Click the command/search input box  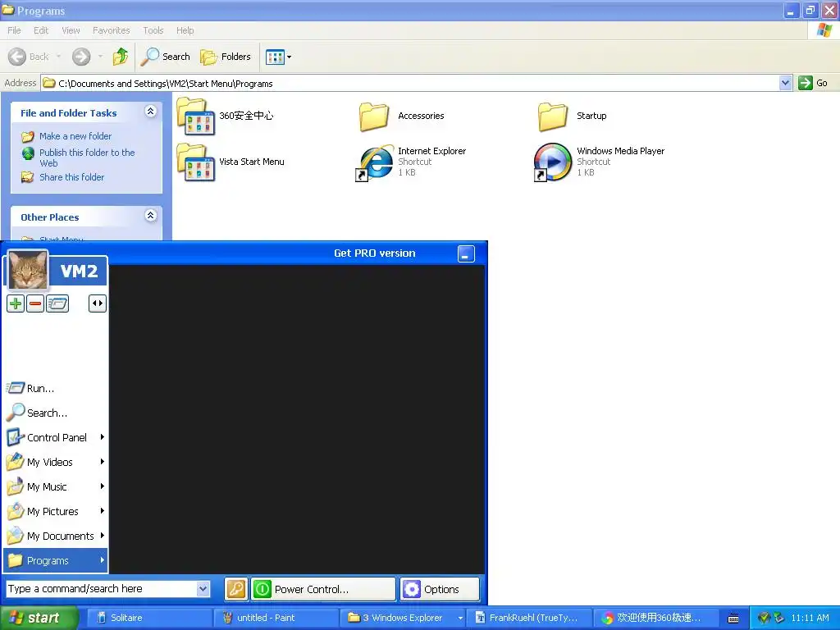coord(102,589)
